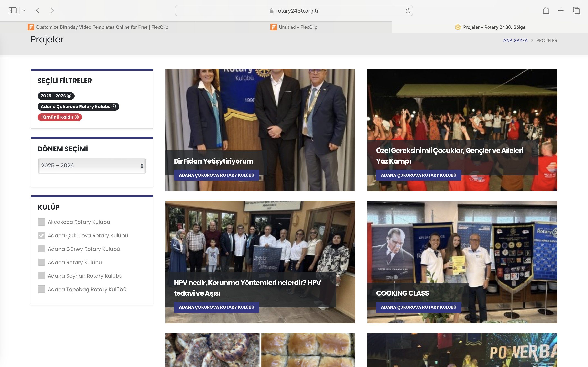Viewport: 588px width, 367px height.
Task: Open the 2025 - 2026 period dropdown
Action: tap(92, 166)
